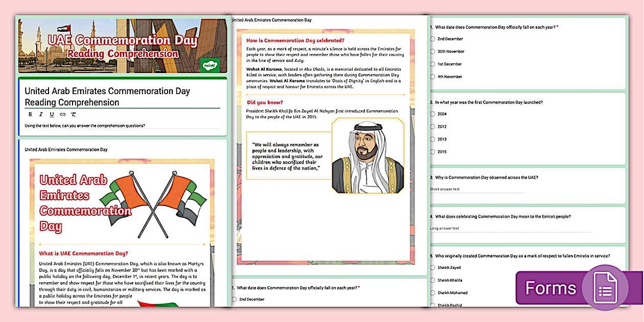Click the remove formatting icon in the toolbar

pyautogui.click(x=73, y=114)
